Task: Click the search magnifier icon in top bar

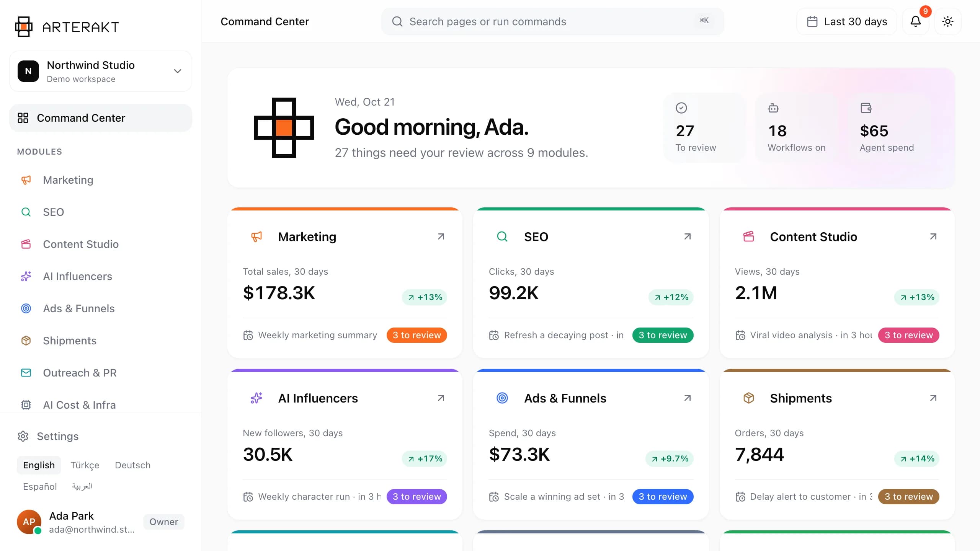Action: coord(397,21)
